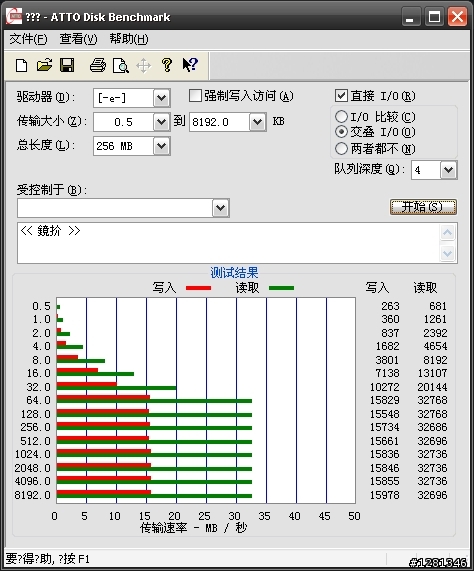Enable 强制写入访问(A) checkbox
The image size is (474, 571).
[195, 96]
